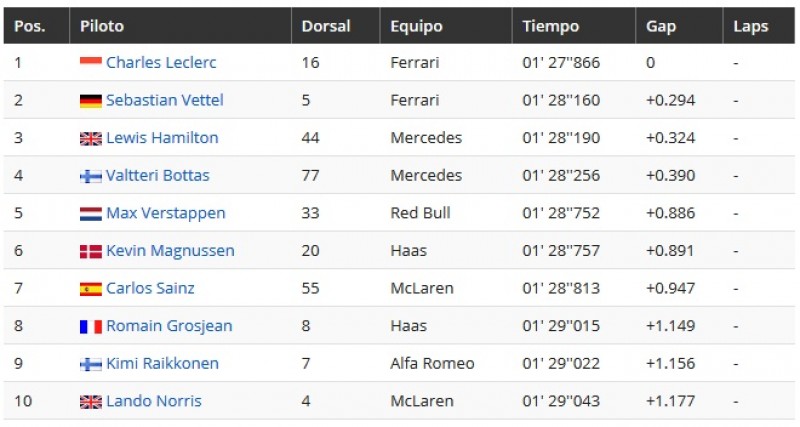Click the British flag beside Lewis Hamilton

click(x=91, y=138)
